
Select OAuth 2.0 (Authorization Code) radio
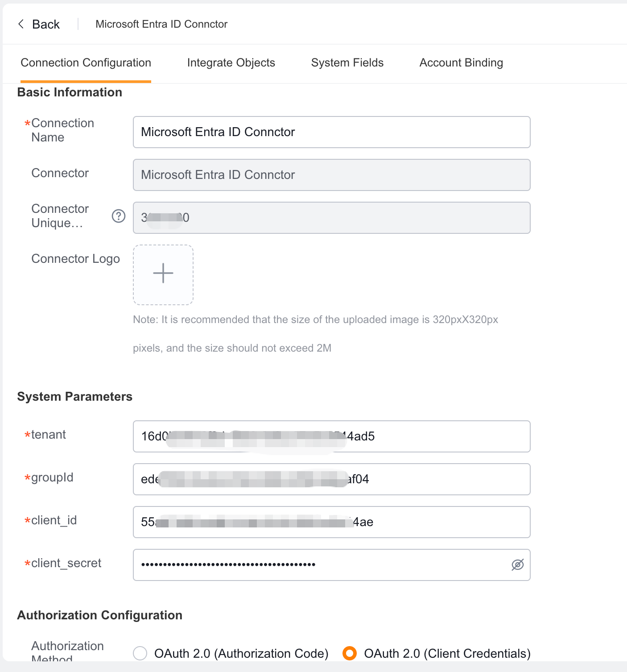pyautogui.click(x=140, y=653)
